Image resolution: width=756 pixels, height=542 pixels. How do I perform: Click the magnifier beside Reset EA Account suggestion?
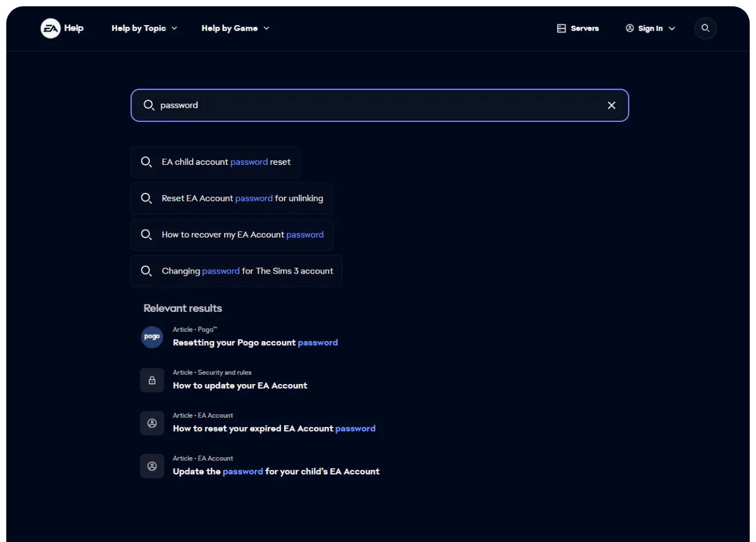146,198
